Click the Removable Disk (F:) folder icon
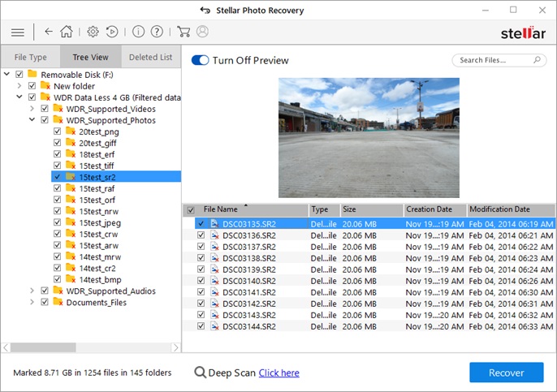 [x=32, y=74]
